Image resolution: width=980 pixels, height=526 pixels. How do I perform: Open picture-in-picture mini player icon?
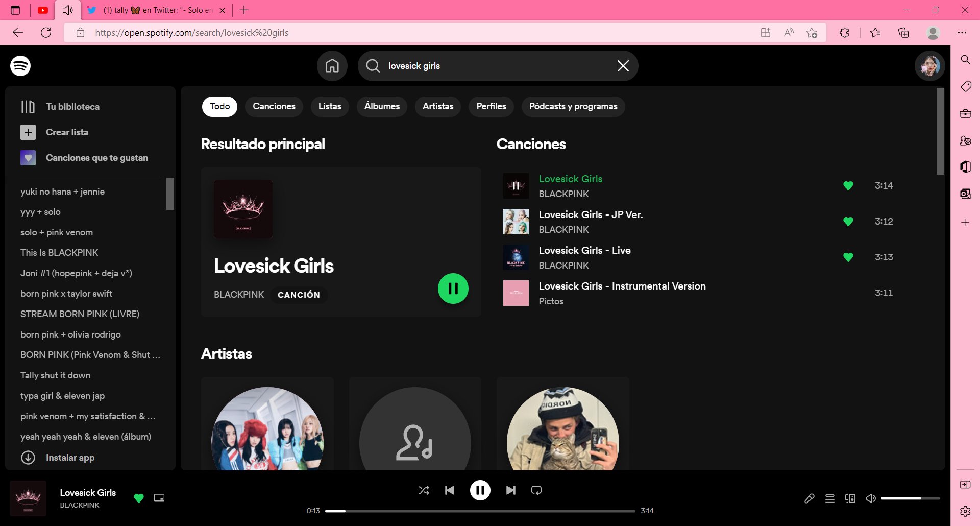tap(159, 498)
